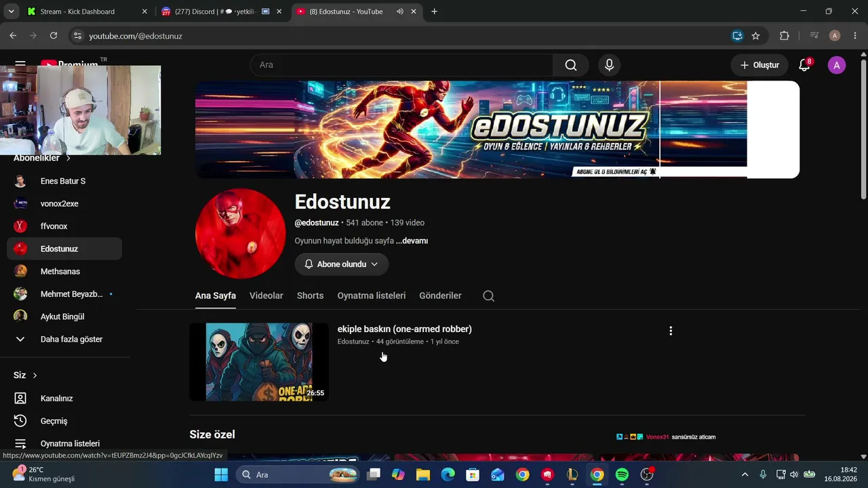View site information icon in address bar
The image size is (868, 488).
[x=77, y=36]
